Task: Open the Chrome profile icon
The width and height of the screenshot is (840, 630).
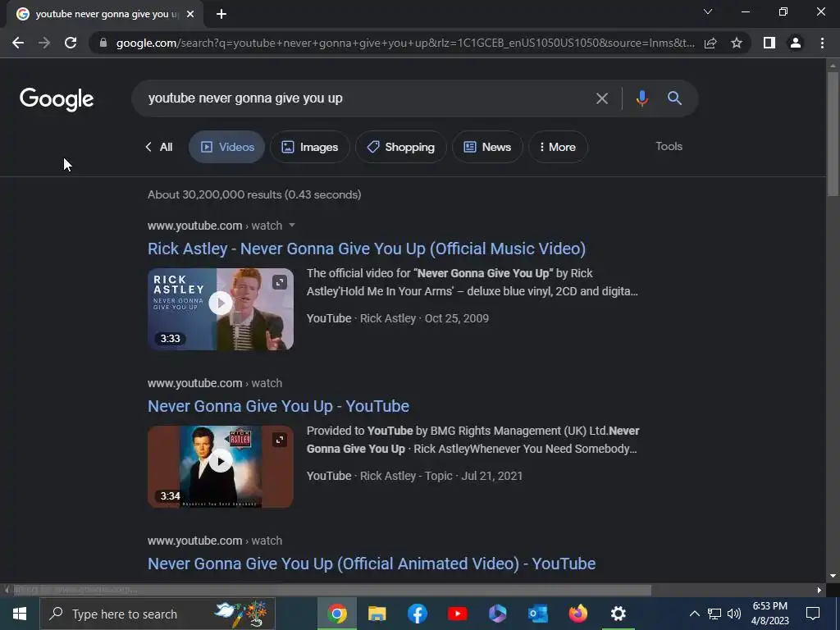Action: click(796, 43)
